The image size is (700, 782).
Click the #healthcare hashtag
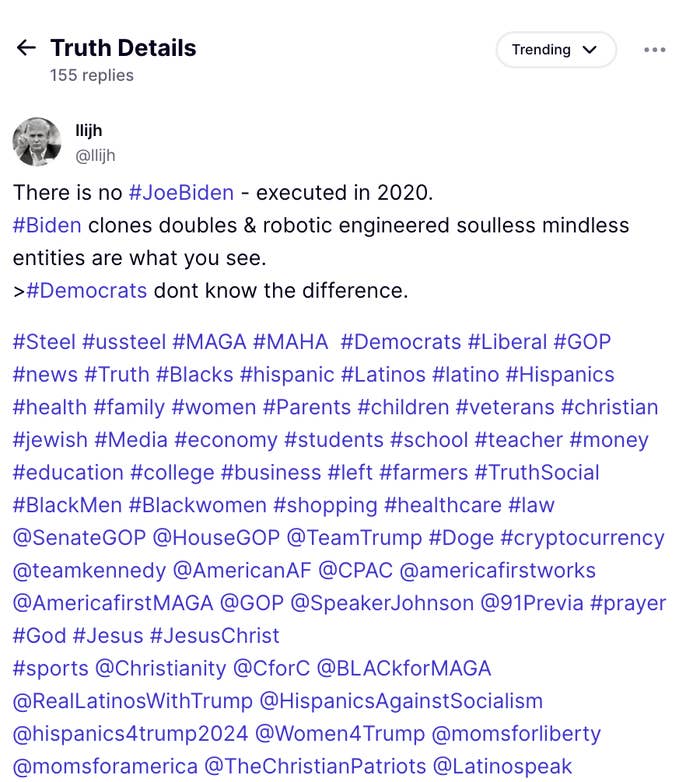pyautogui.click(x=442, y=505)
